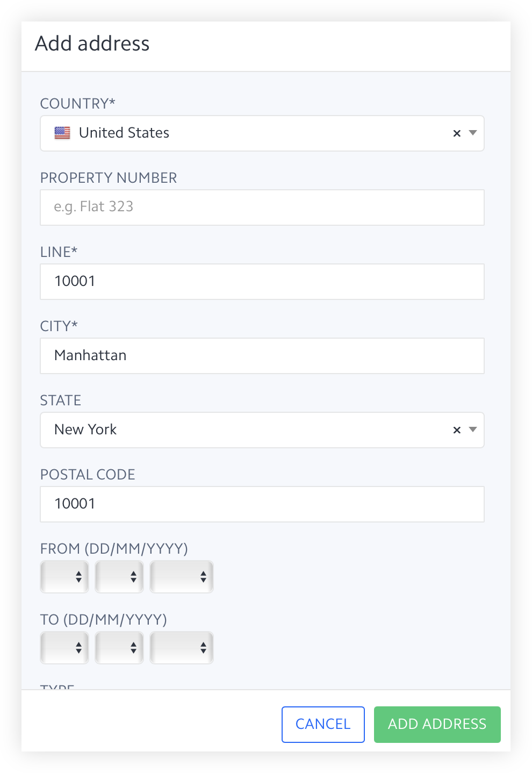Open the To date month selector

pos(119,648)
